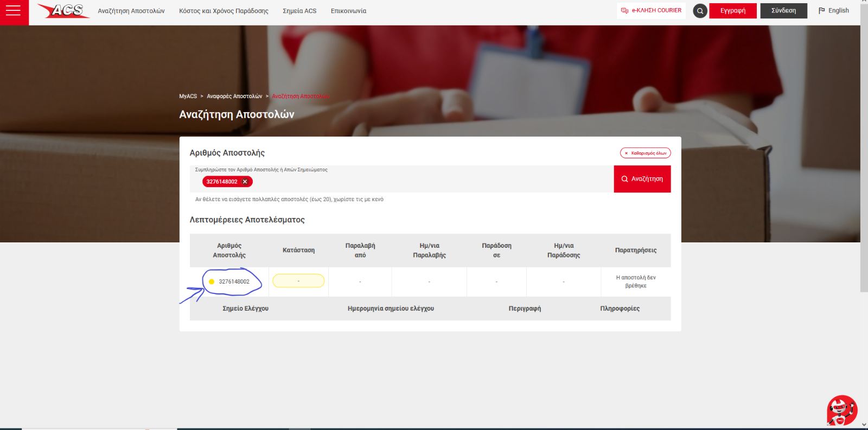This screenshot has width=868, height=430.
Task: Click the Πληροφορίες header
Action: coord(620,309)
